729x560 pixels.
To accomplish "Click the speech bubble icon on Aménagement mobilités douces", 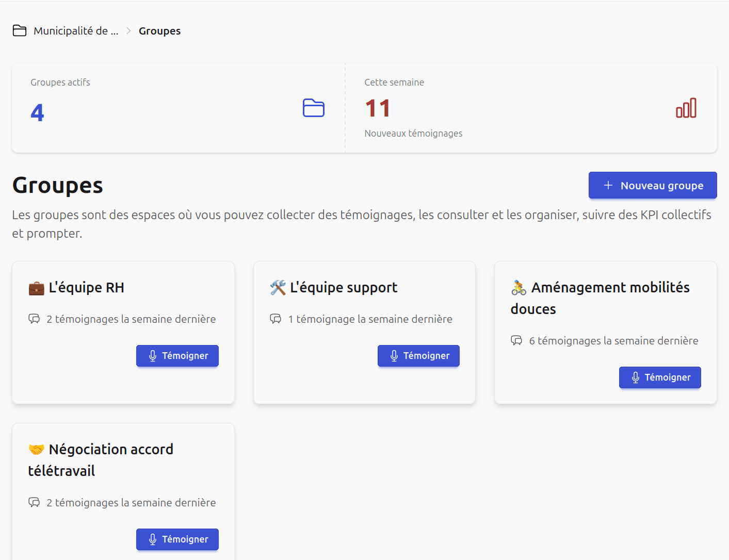I will pos(516,340).
